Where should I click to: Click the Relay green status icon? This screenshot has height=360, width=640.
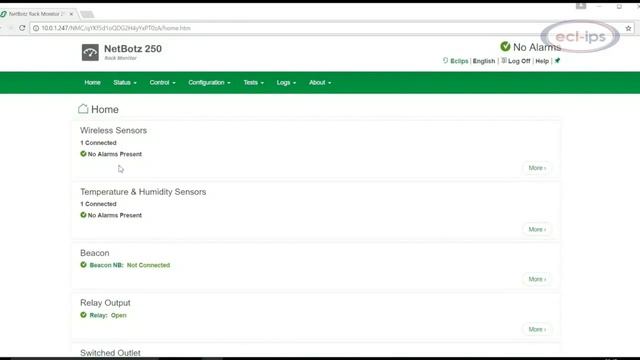pyautogui.click(x=83, y=315)
